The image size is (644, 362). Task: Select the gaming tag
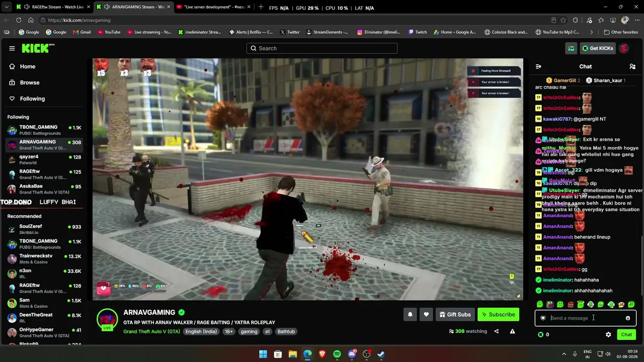[249, 332]
